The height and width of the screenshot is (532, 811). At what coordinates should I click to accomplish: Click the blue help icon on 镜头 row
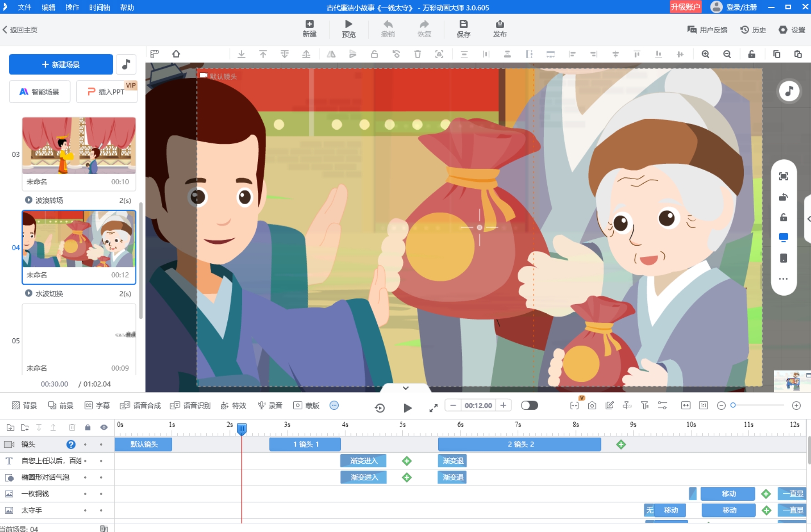point(71,444)
